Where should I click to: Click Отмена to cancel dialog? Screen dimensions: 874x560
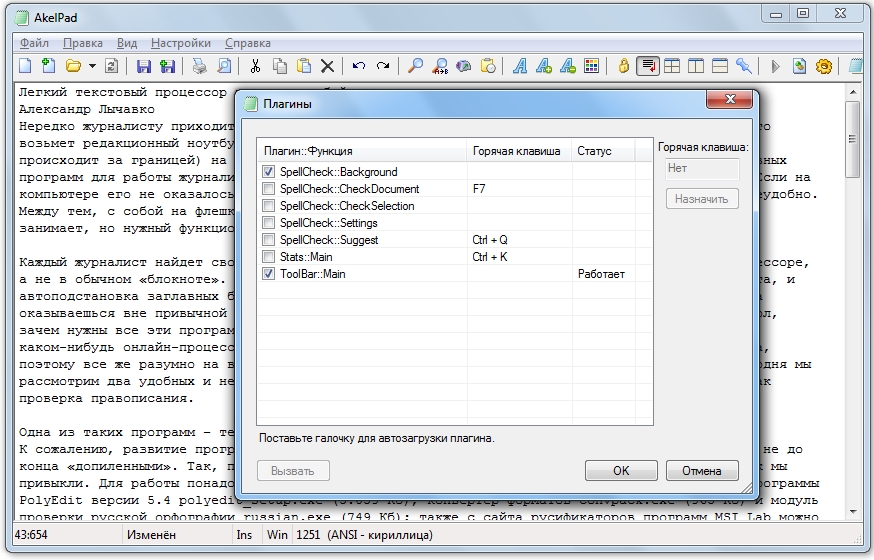[x=702, y=470]
